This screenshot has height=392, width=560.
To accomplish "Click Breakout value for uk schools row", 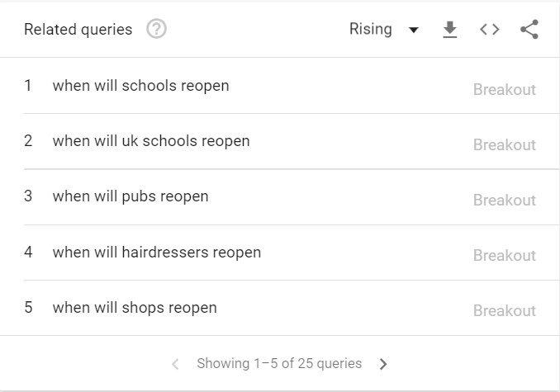I will coord(504,144).
